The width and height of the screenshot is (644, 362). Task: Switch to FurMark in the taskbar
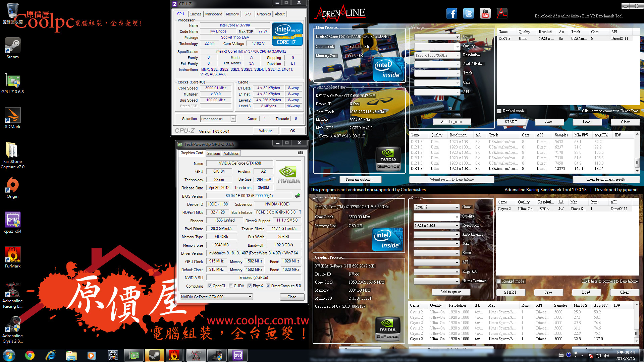[174, 355]
